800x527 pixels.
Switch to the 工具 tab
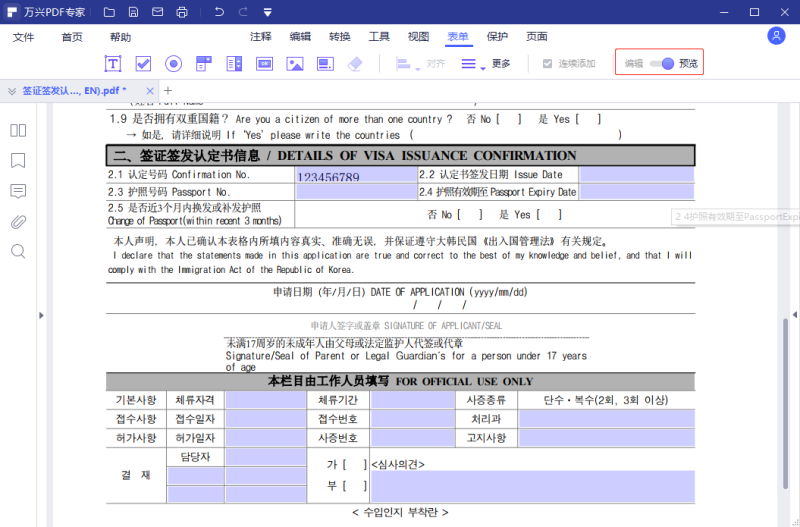click(379, 37)
